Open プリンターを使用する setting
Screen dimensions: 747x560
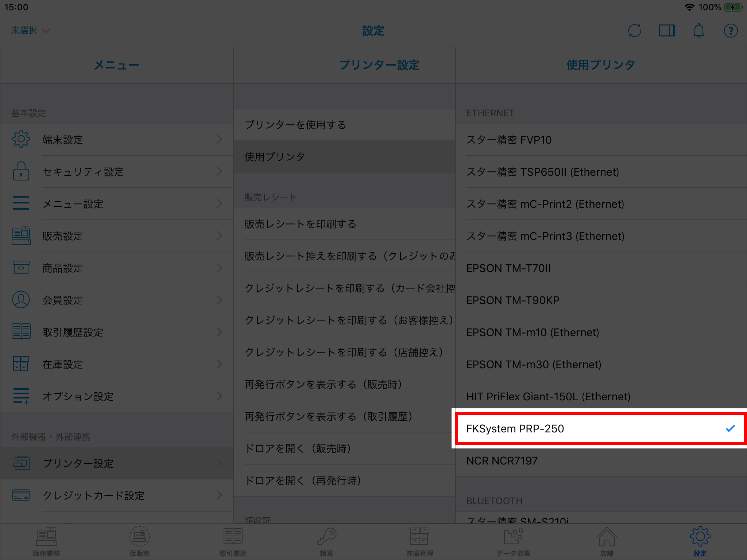[344, 125]
